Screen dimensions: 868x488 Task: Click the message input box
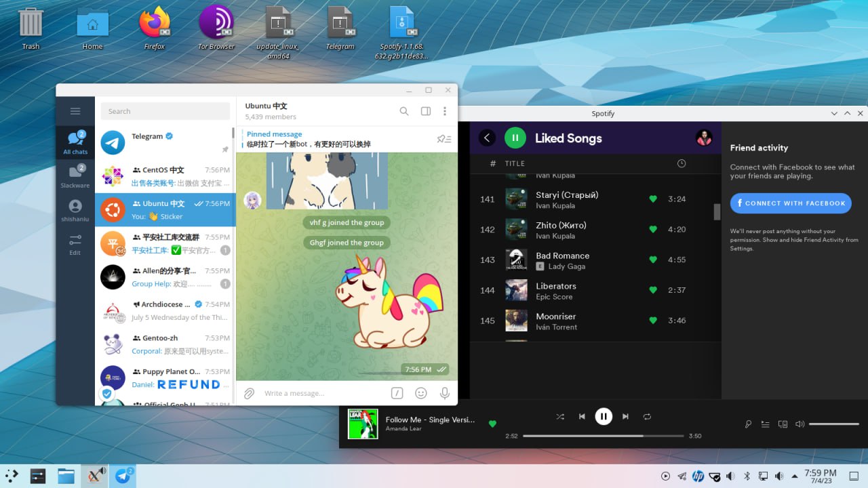pyautogui.click(x=322, y=393)
